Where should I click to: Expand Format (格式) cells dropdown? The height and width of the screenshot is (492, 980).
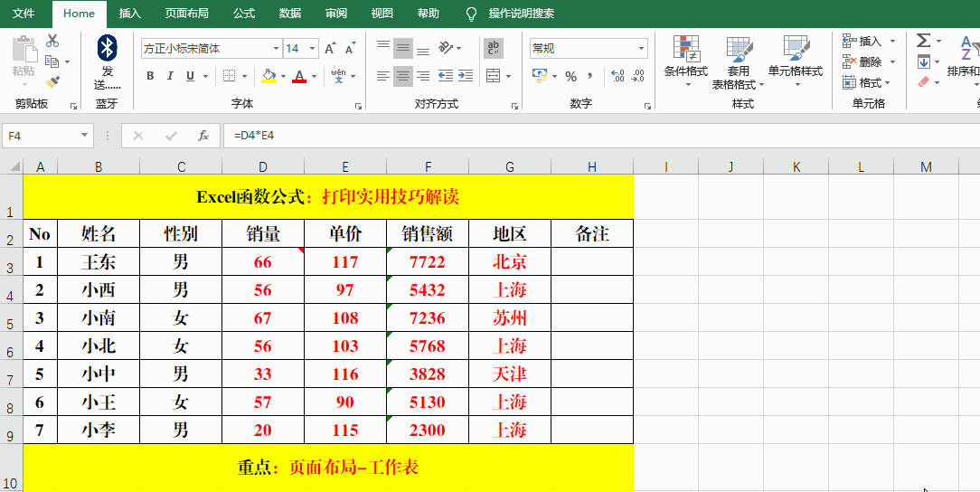[888, 82]
